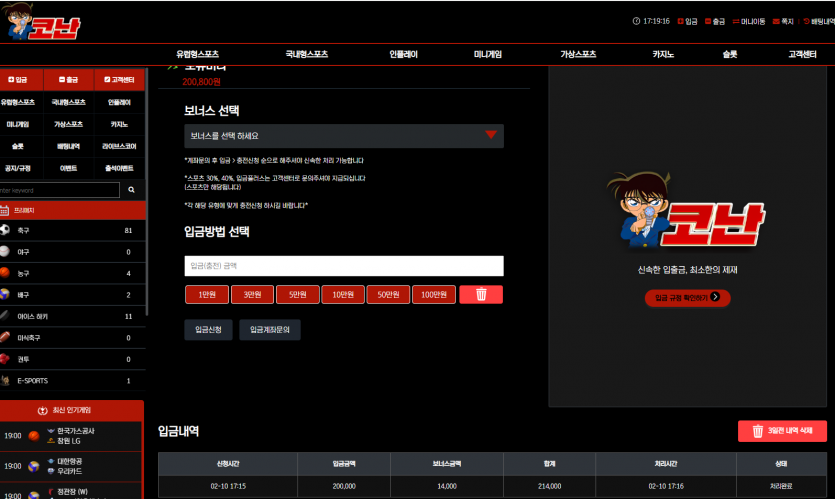The height and width of the screenshot is (499, 835).
Task: Open the 미니게임 top navigation menu
Action: [488, 54]
